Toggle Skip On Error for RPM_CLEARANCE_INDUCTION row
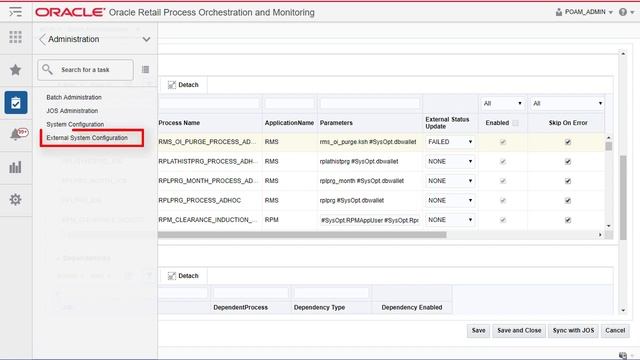The image size is (640, 360). (x=568, y=220)
